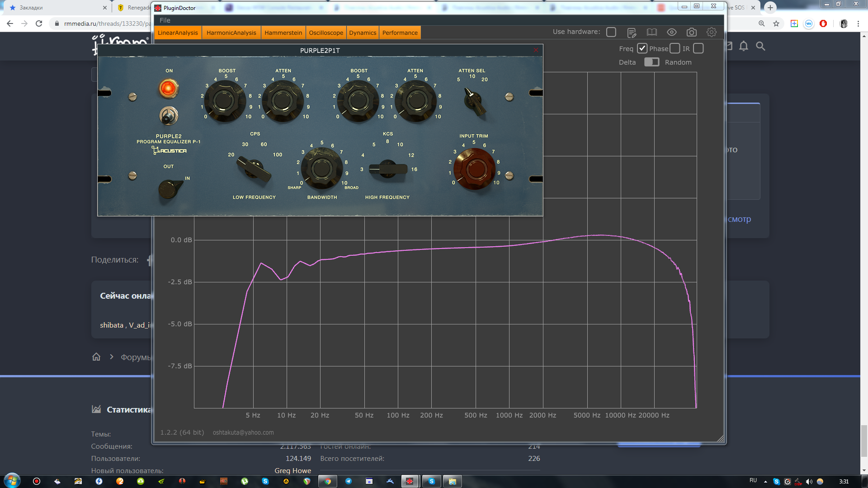Click the OUT/IN bypass knob

point(169,188)
